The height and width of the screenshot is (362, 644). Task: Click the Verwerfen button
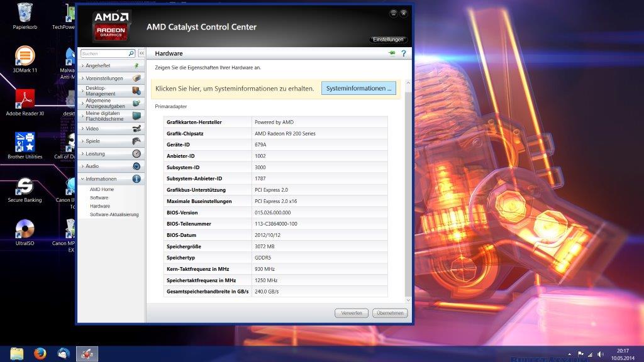click(x=352, y=313)
